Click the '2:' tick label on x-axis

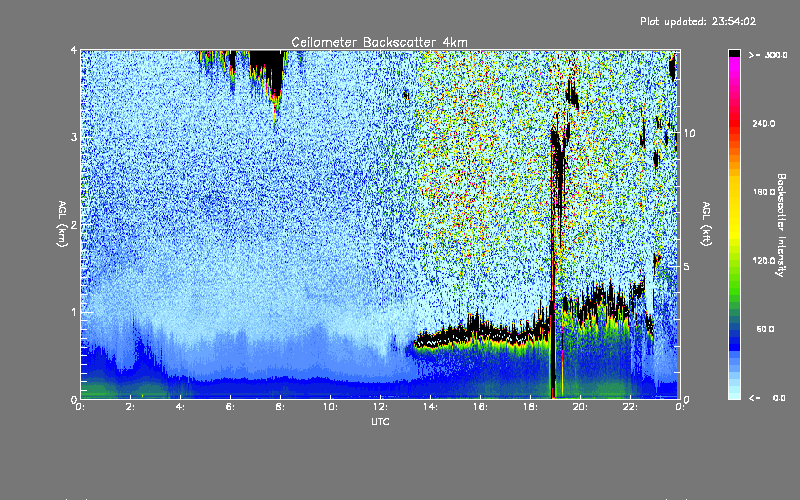click(x=131, y=407)
